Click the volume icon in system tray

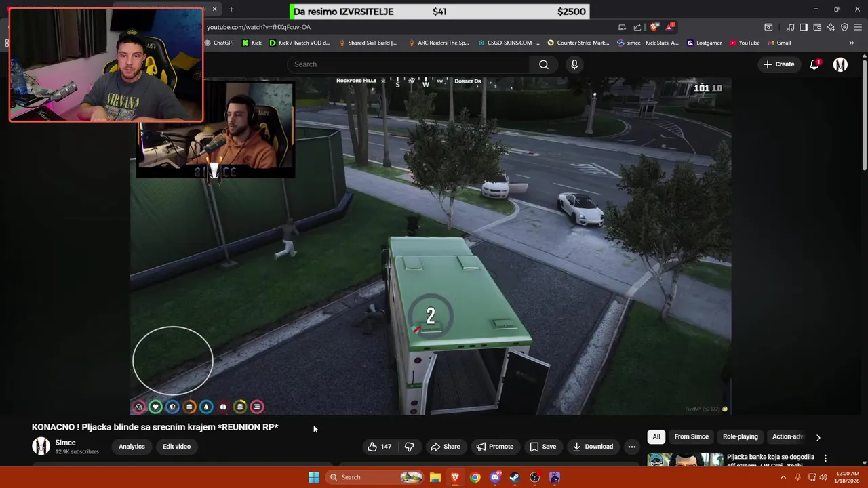[823, 477]
